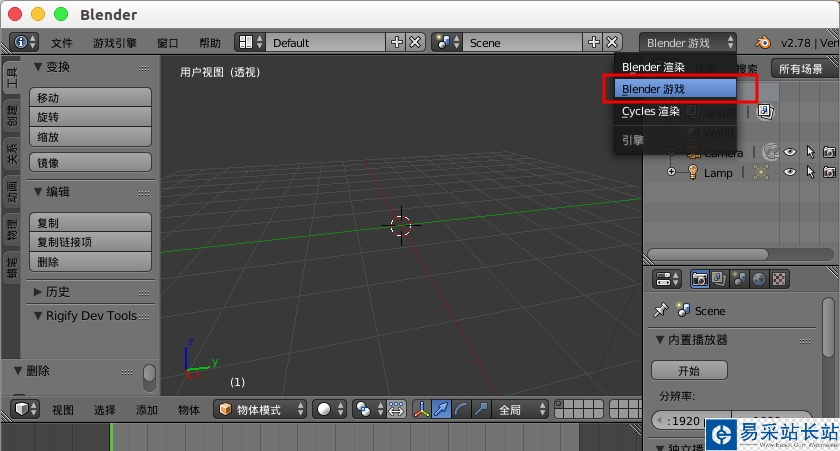Screen dimensions: 840x451
Task: Open the 所有场景 outliner filter dropdown
Action: coord(806,69)
